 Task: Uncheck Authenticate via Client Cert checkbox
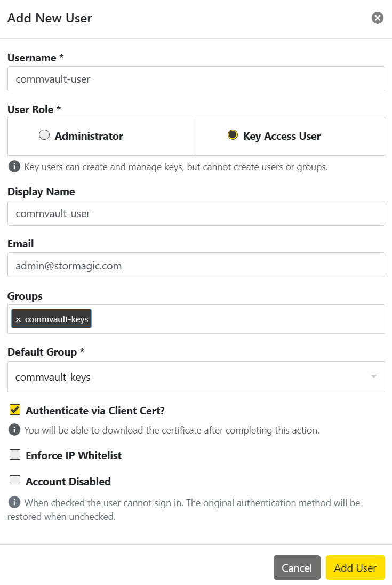coord(15,410)
